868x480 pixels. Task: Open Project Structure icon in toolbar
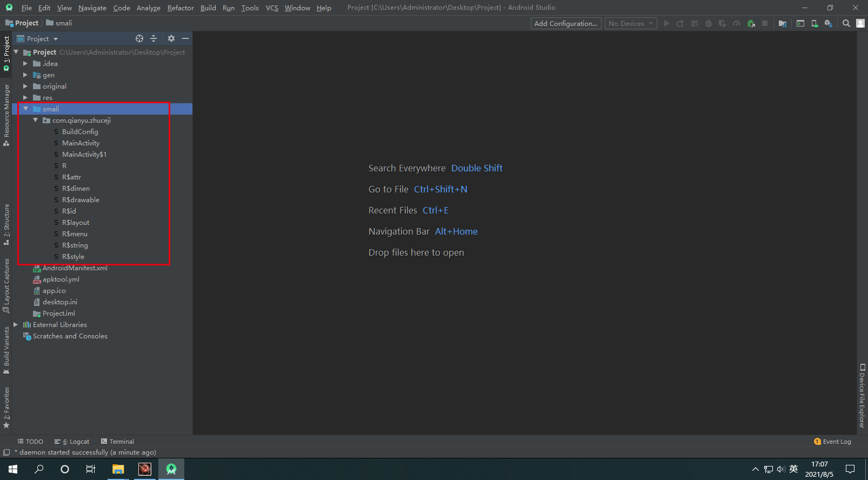click(783, 23)
